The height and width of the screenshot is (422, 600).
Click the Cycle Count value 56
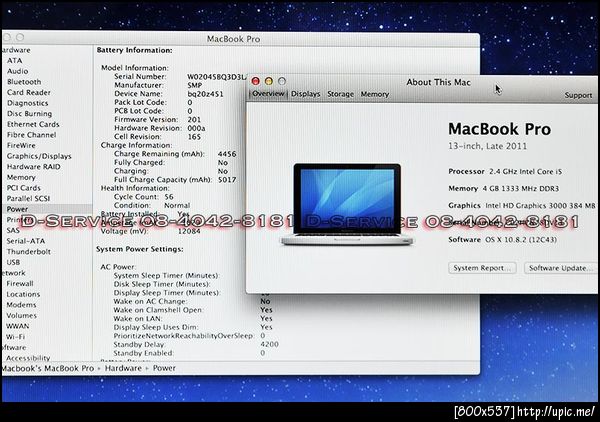click(x=169, y=197)
